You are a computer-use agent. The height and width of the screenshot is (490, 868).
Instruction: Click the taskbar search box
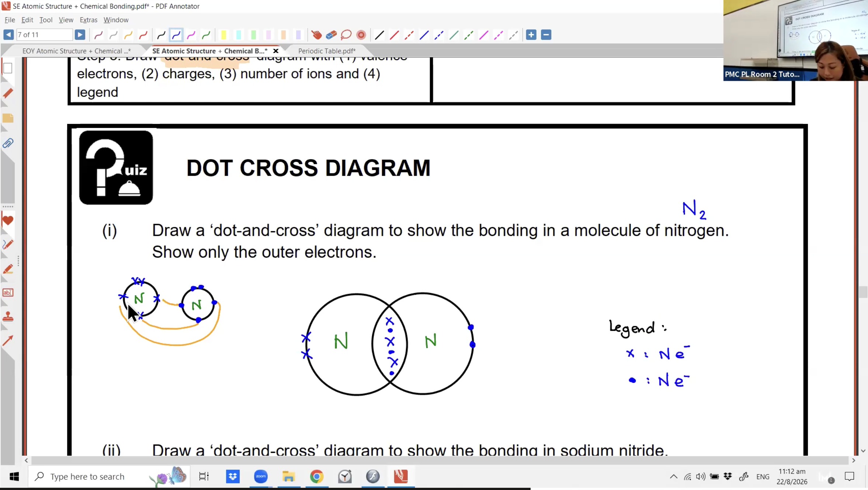(109, 476)
